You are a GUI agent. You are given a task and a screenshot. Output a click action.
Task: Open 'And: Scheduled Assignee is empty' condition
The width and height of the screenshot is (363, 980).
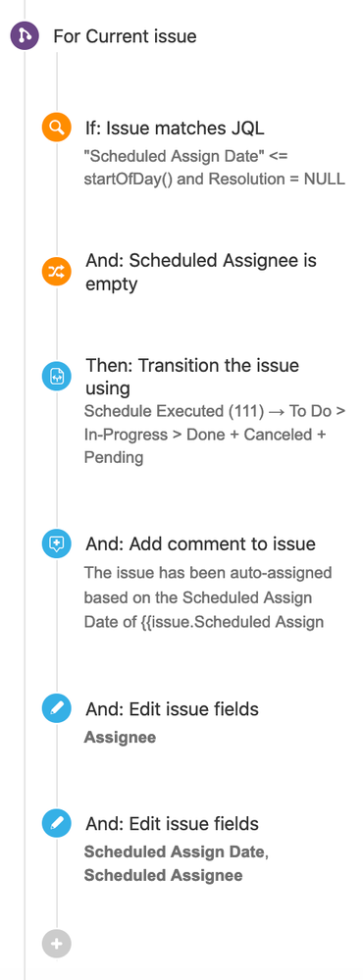[x=201, y=272]
